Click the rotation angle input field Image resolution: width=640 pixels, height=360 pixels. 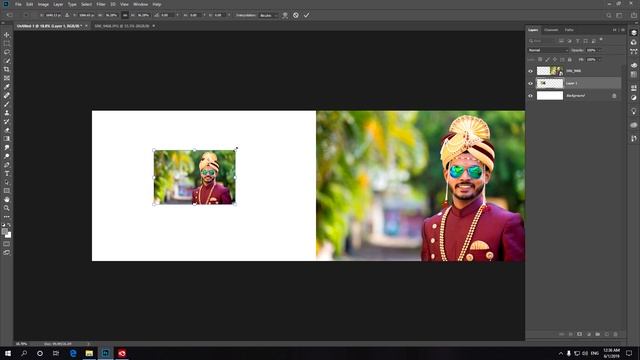(x=167, y=15)
